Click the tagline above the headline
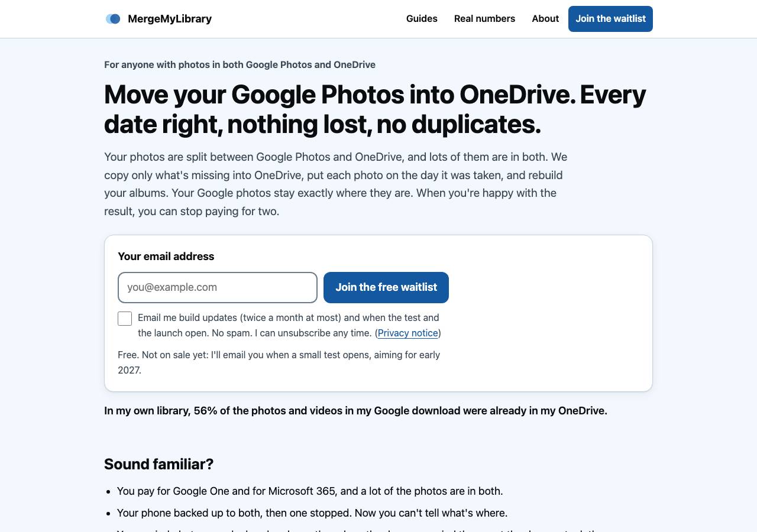The image size is (757, 532). tap(240, 65)
